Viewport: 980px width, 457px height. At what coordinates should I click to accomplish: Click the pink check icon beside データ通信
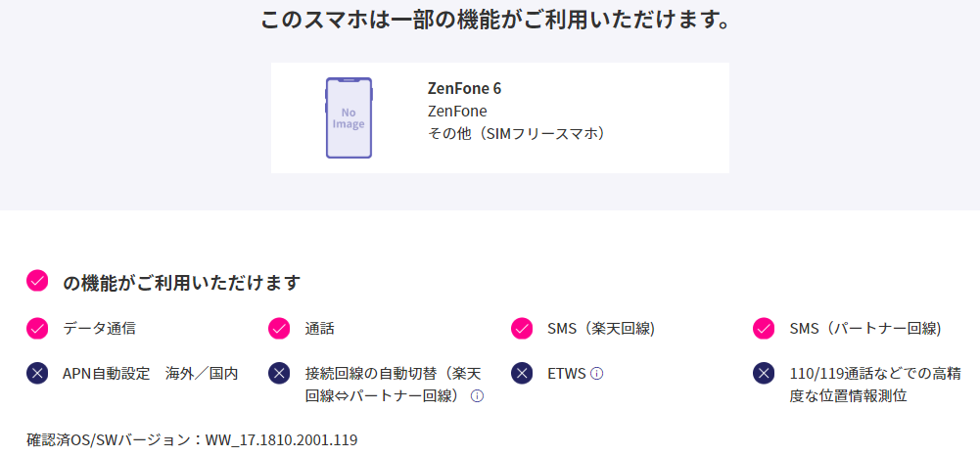pyautogui.click(x=37, y=329)
